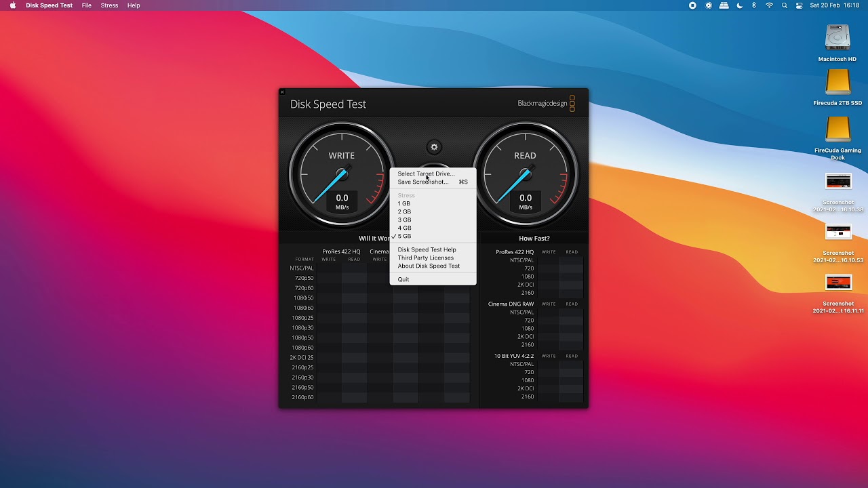Click the date and time in menu bar
Screen dimensions: 868x488
(x=835, y=5)
